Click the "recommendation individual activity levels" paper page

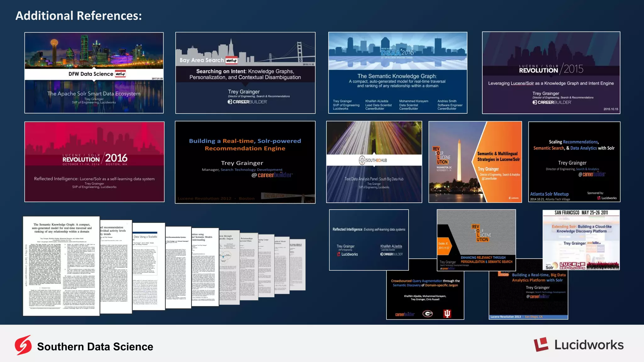click(116, 267)
